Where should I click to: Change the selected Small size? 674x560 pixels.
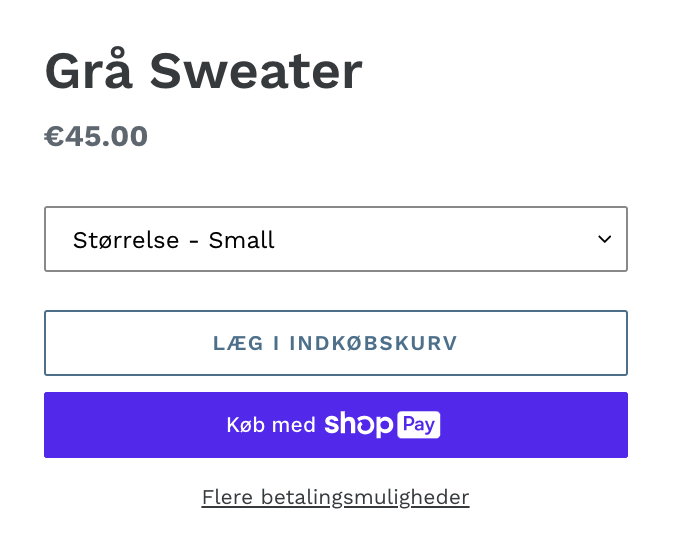pyautogui.click(x=335, y=239)
